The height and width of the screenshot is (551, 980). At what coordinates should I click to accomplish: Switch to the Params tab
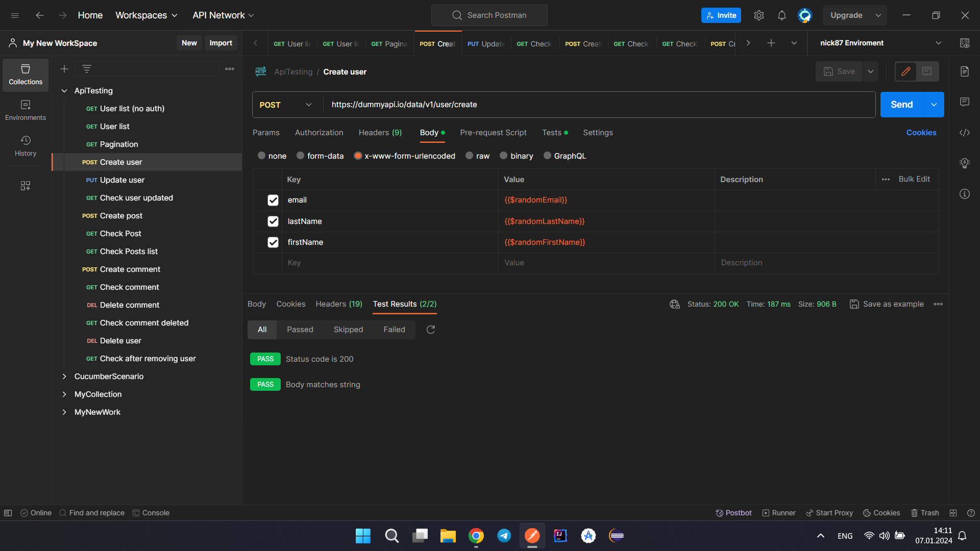pyautogui.click(x=266, y=133)
